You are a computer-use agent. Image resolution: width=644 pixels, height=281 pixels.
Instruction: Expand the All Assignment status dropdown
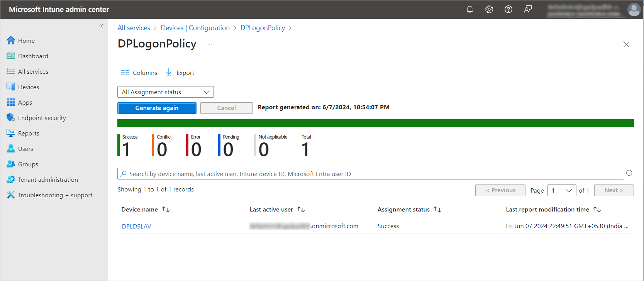point(165,92)
